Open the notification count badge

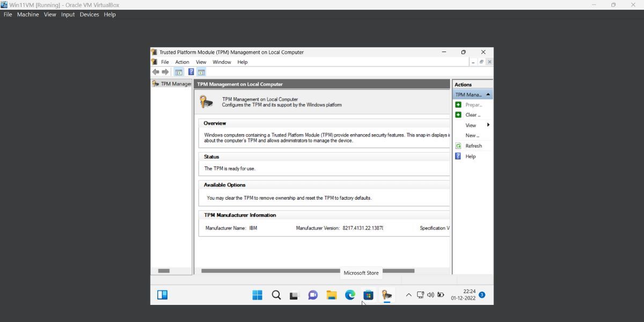(482, 295)
